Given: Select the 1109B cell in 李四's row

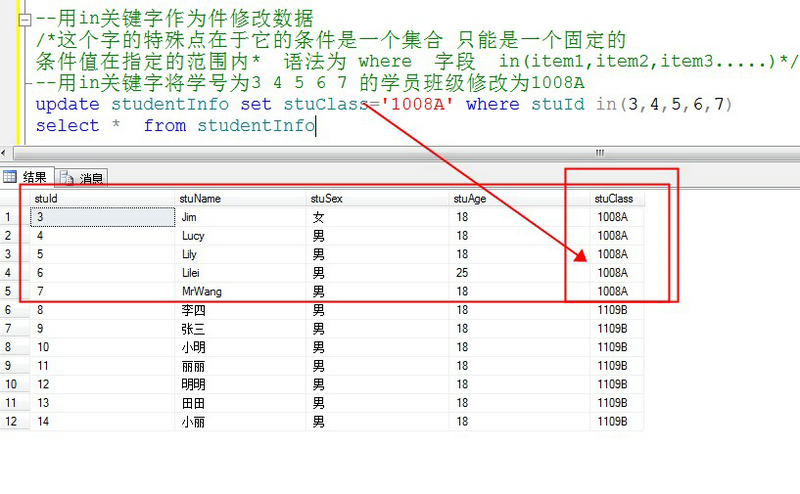Looking at the screenshot, I should point(617,310).
